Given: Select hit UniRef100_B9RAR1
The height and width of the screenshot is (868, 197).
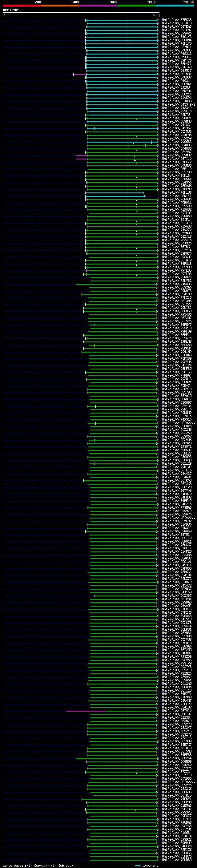Looking at the screenshot, I should coord(177,118).
